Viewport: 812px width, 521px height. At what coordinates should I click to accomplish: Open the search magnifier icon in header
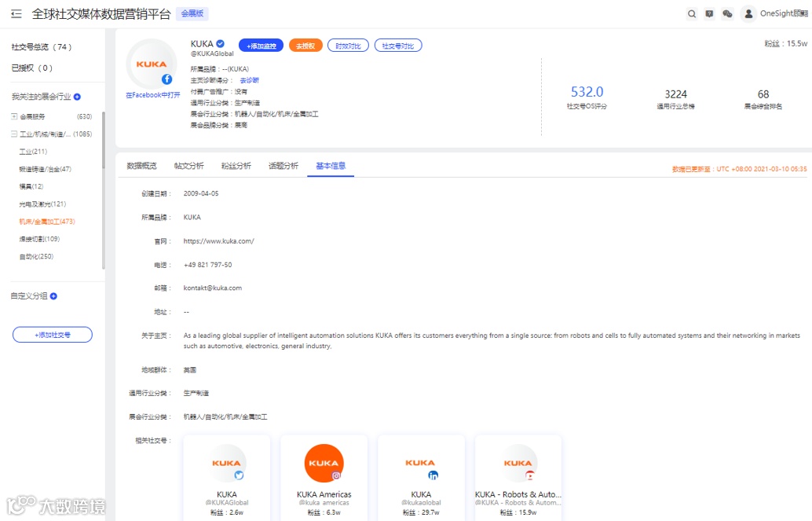click(691, 14)
